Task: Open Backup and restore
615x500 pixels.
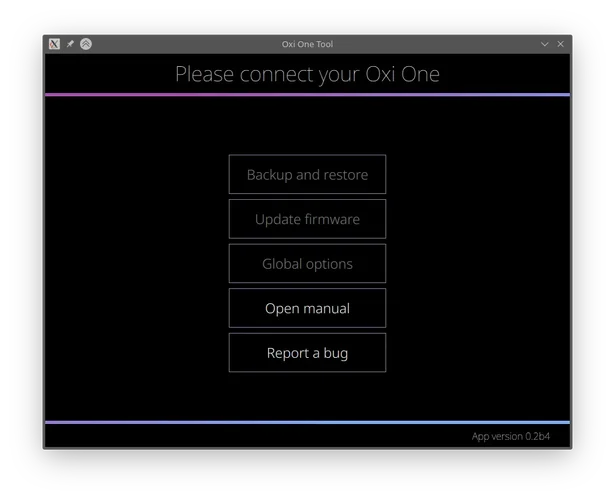Action: (308, 175)
